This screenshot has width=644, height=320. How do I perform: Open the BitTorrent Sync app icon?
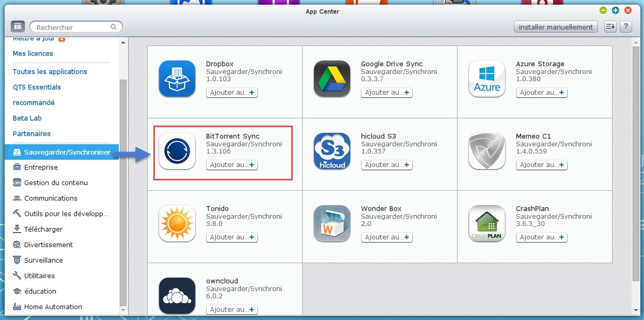(177, 151)
